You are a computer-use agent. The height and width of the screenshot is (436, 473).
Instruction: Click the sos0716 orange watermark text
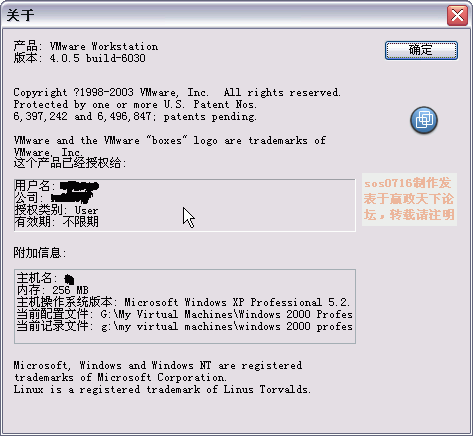409,199
